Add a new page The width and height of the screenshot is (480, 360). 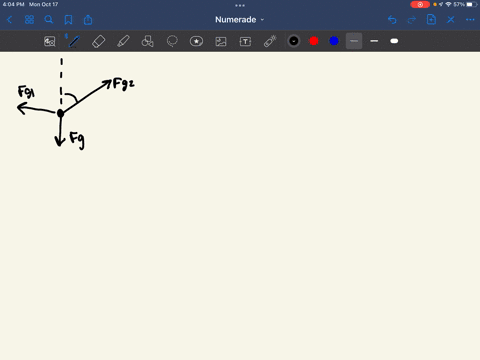(x=431, y=20)
